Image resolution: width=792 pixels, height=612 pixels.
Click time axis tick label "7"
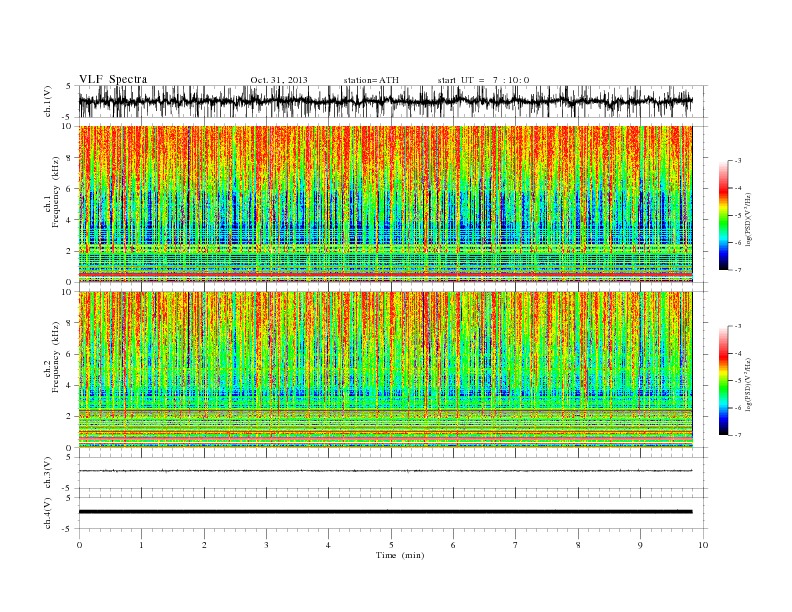tap(516, 545)
